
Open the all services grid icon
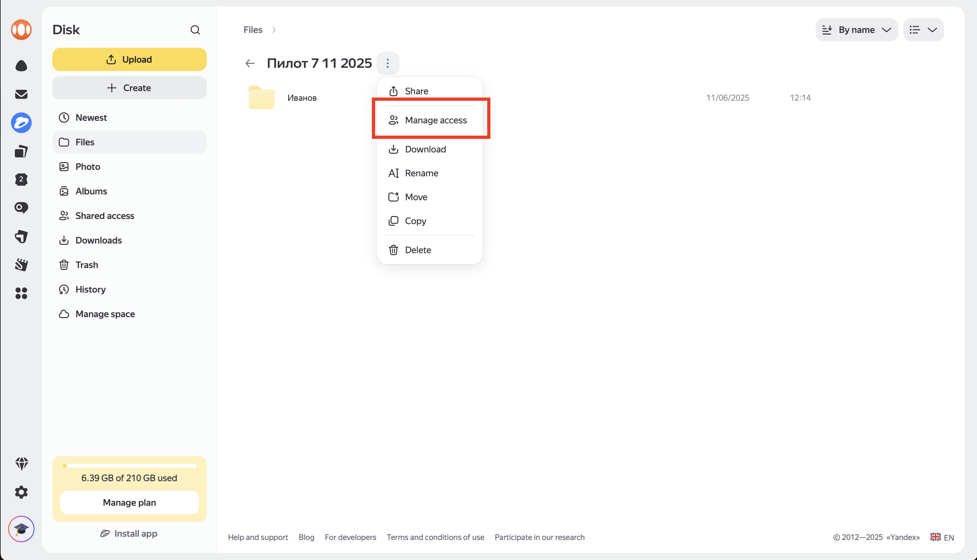pyautogui.click(x=21, y=293)
